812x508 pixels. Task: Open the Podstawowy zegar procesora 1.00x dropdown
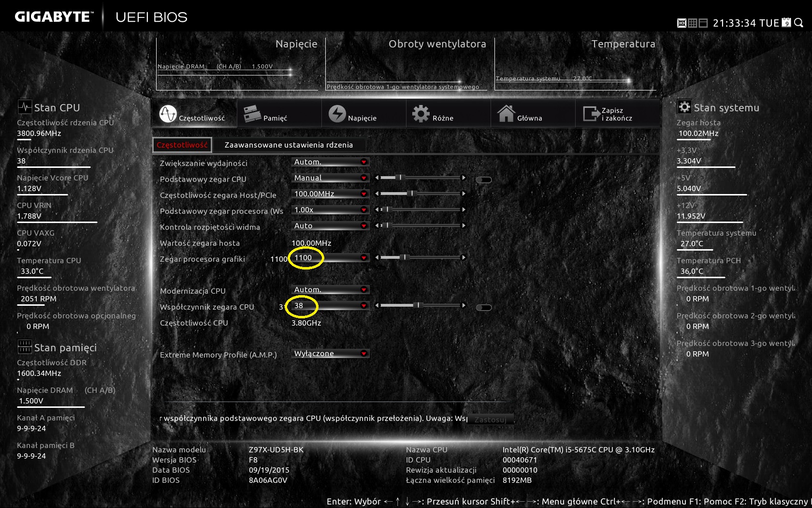331,210
